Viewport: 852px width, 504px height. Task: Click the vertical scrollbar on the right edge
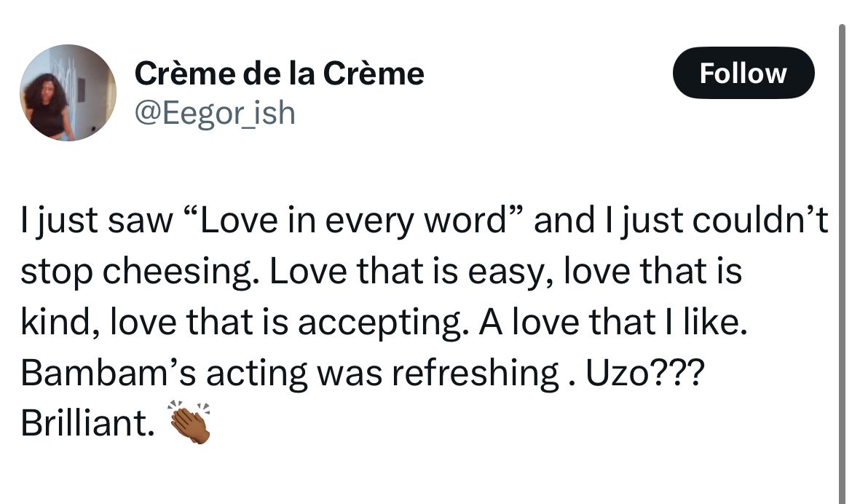[x=842, y=261]
